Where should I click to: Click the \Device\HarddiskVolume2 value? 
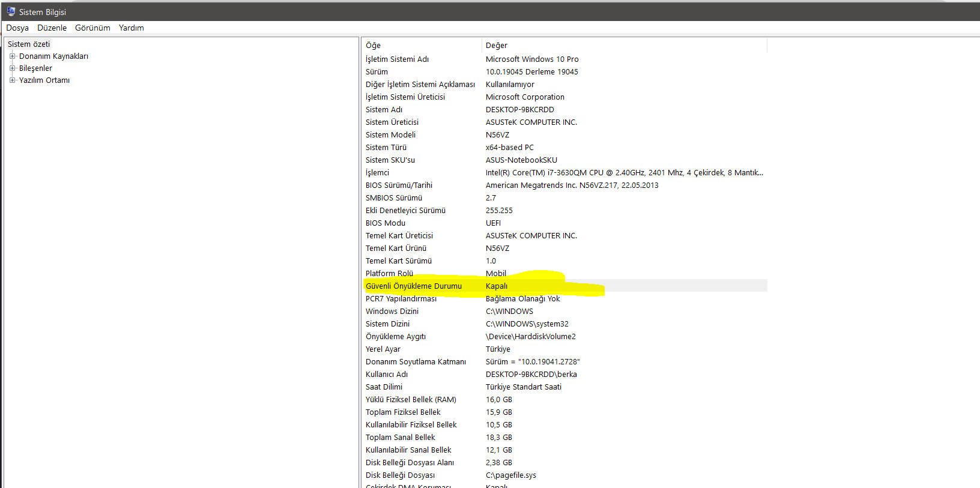point(530,336)
